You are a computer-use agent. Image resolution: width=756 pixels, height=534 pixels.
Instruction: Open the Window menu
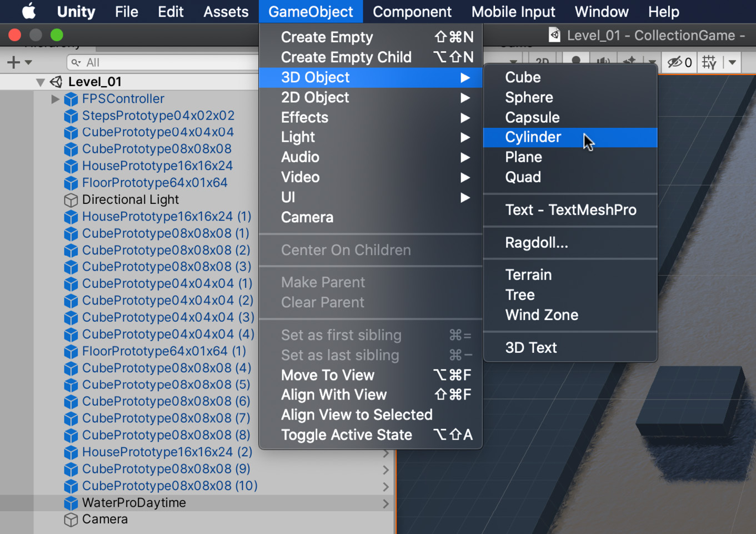point(602,12)
